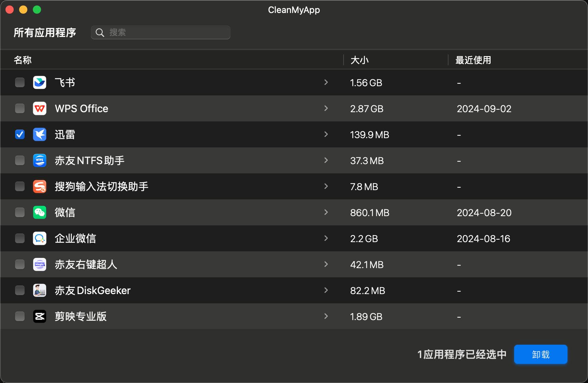
Task: Expand the 赤友右键超人 row chevron
Action: coord(326,264)
